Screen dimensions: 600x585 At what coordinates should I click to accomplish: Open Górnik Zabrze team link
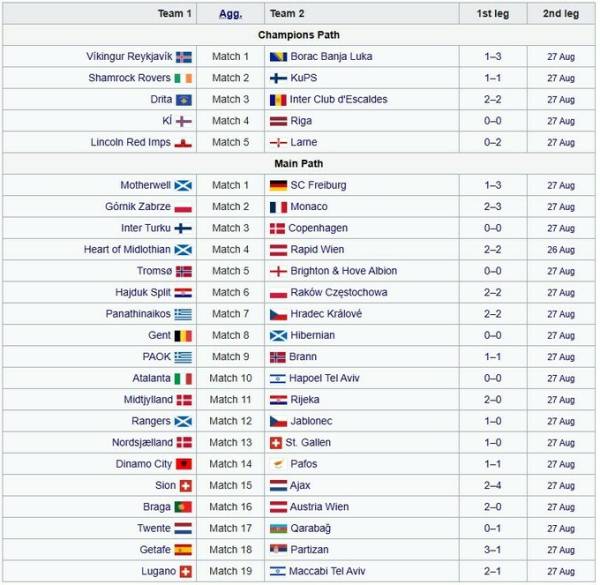[138, 207]
